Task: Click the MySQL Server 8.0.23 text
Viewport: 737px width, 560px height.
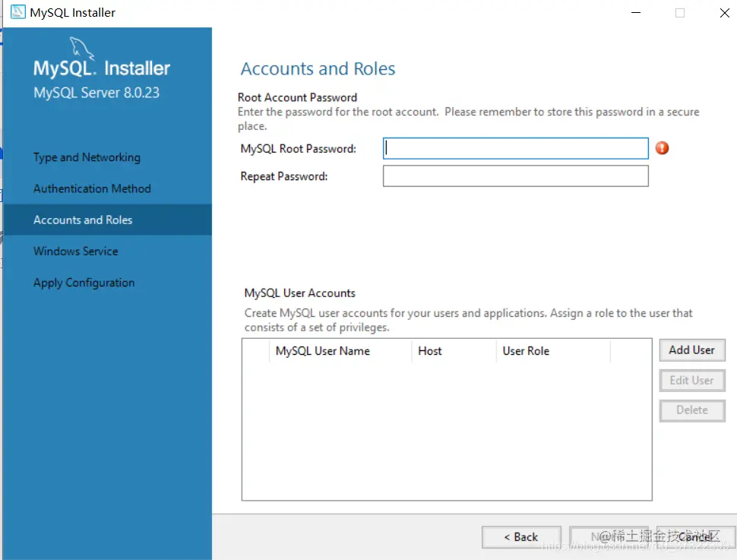Action: [96, 93]
